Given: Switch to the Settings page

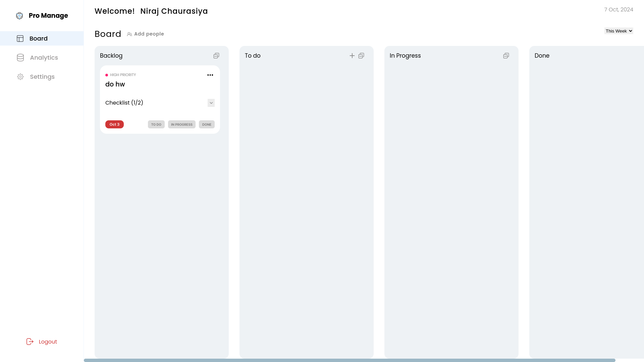Looking at the screenshot, I should click(x=42, y=76).
